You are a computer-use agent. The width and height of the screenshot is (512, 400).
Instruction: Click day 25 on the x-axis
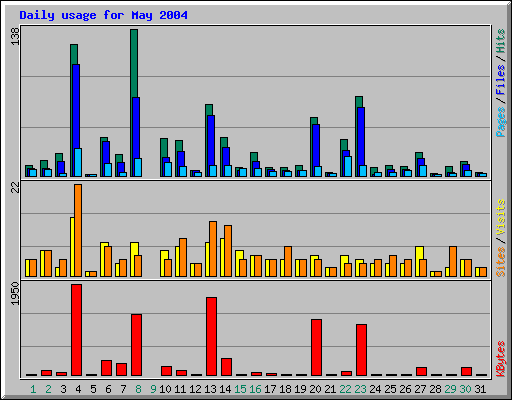390,389
